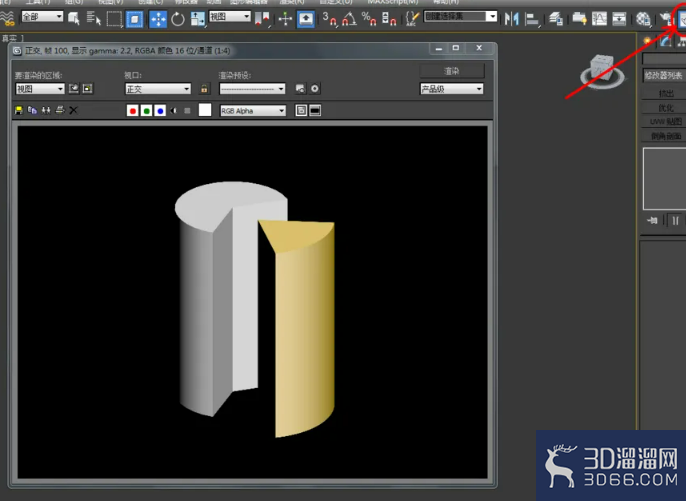Toggle the blue channel display
The width and height of the screenshot is (686, 501).
click(160, 111)
